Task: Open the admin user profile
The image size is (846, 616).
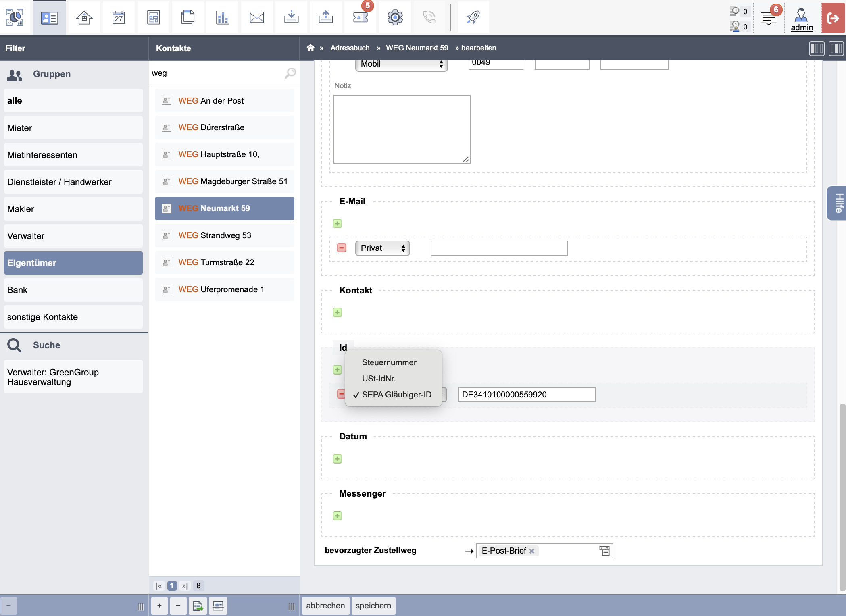Action: pyautogui.click(x=802, y=19)
